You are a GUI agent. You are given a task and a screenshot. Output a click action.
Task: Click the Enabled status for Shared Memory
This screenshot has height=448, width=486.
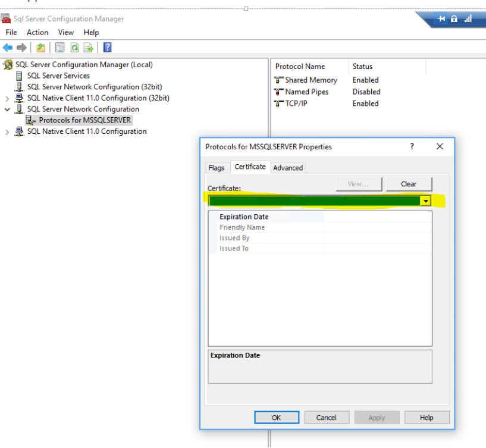365,80
